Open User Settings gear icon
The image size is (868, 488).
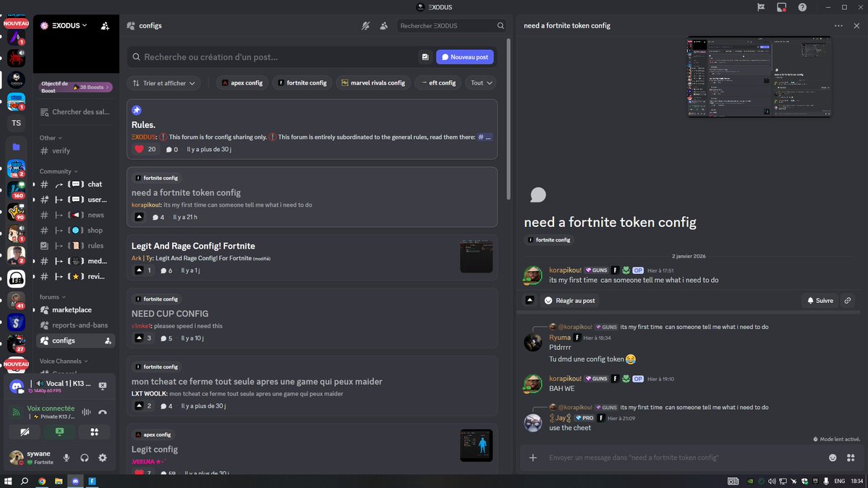click(103, 458)
